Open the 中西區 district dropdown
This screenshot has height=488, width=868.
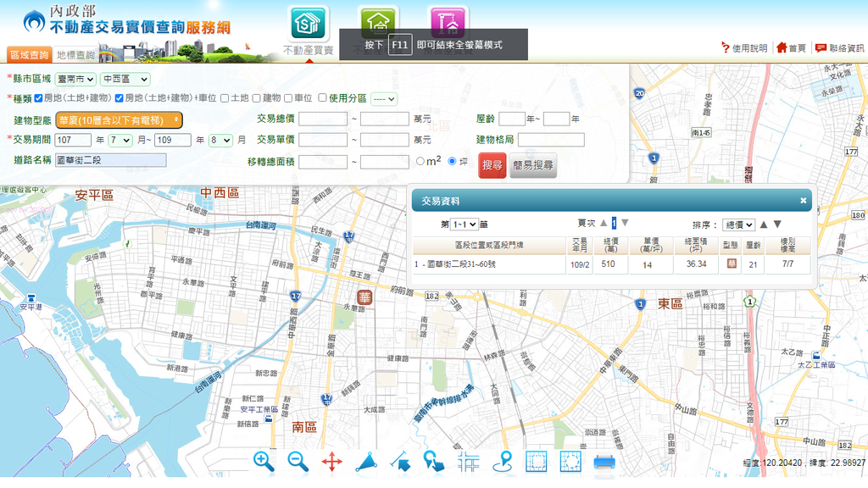click(x=125, y=79)
